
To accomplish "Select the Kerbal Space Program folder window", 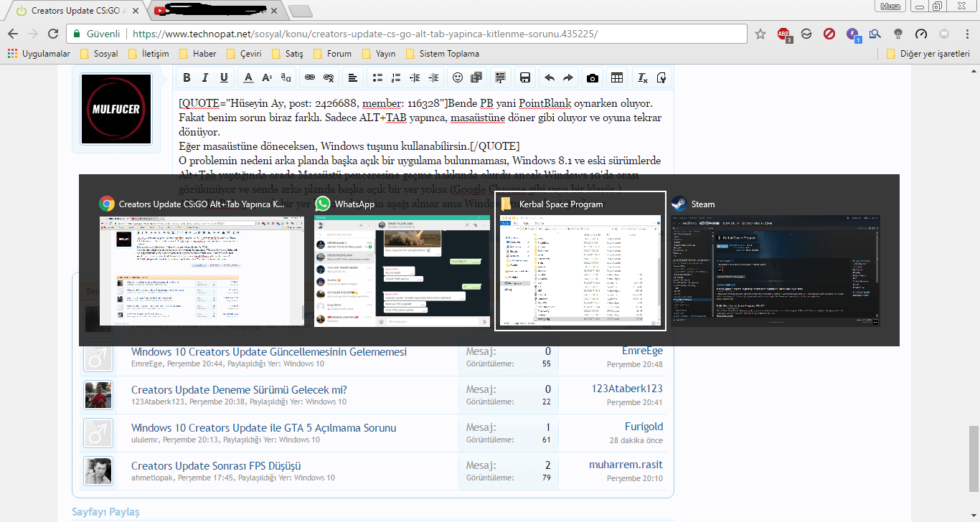I will 580,261.
